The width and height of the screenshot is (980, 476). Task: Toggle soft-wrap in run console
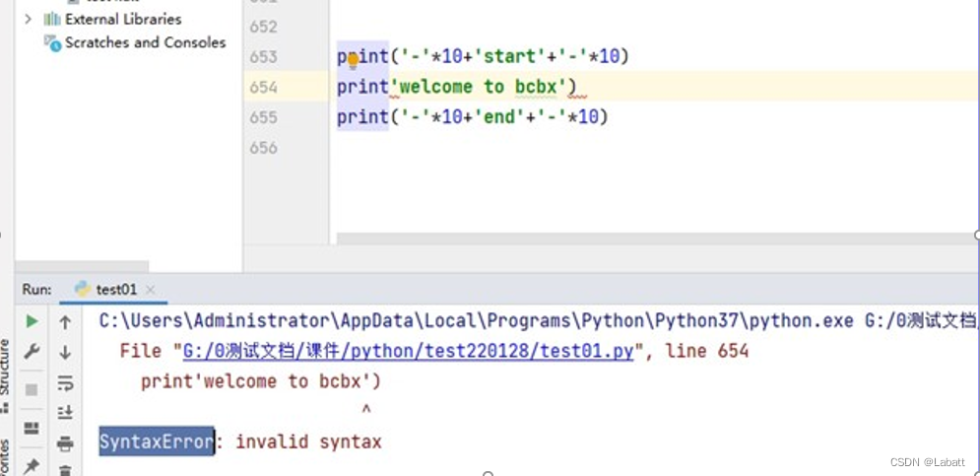(x=65, y=382)
